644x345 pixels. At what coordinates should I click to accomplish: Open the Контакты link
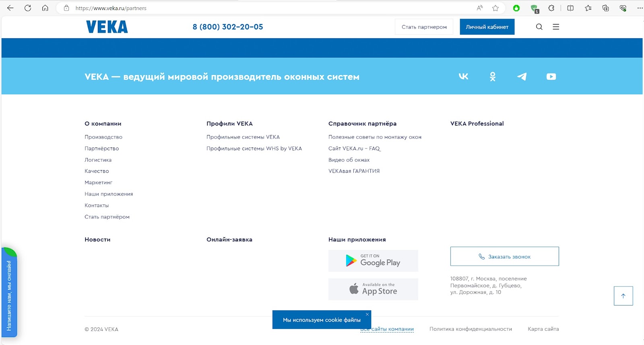pyautogui.click(x=97, y=206)
